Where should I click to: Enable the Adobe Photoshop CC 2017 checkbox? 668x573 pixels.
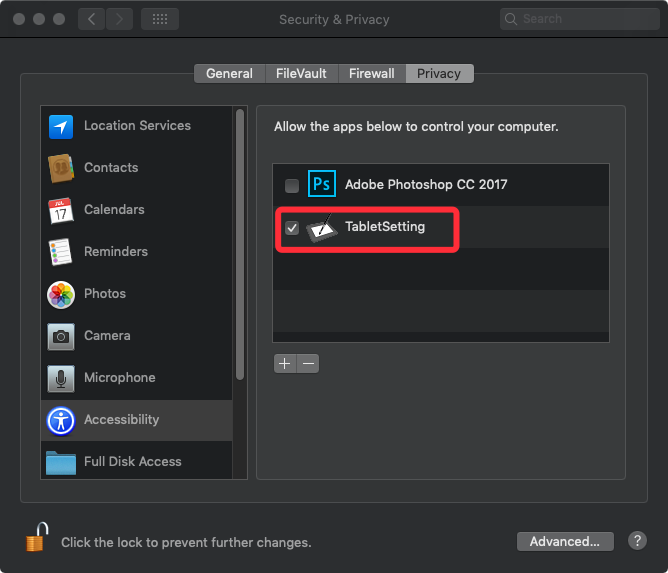(292, 185)
